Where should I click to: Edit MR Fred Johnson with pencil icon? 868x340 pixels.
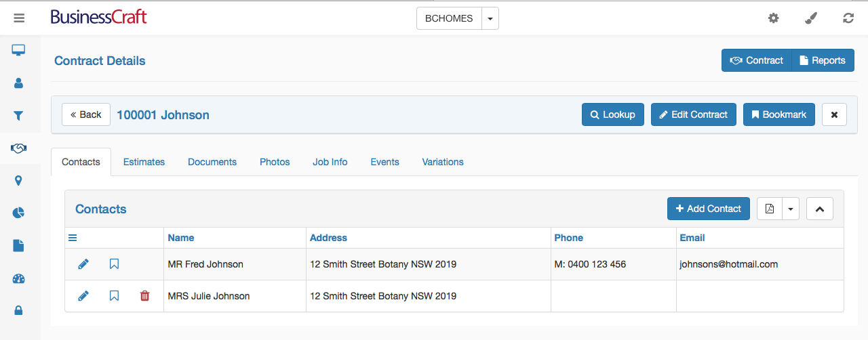83,264
